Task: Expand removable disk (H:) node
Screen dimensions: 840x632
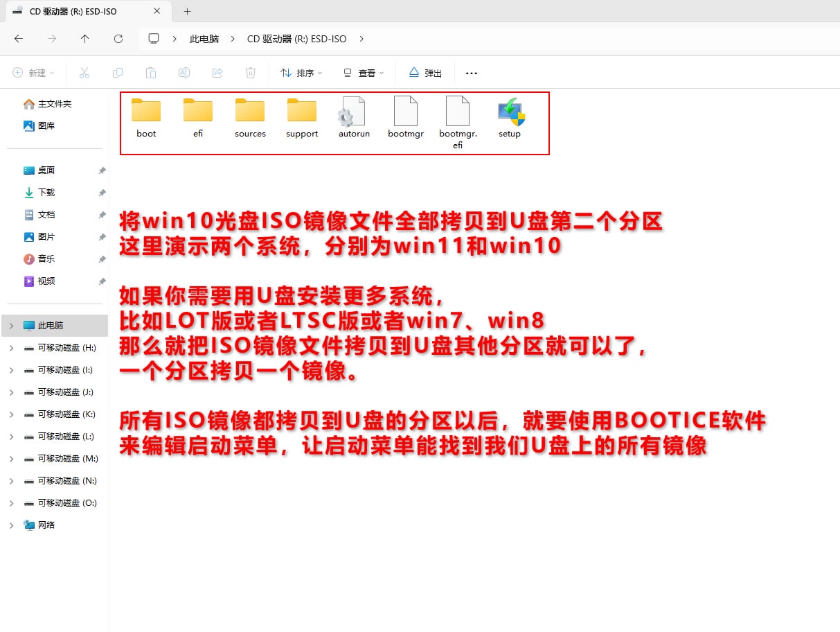Action: click(x=11, y=348)
